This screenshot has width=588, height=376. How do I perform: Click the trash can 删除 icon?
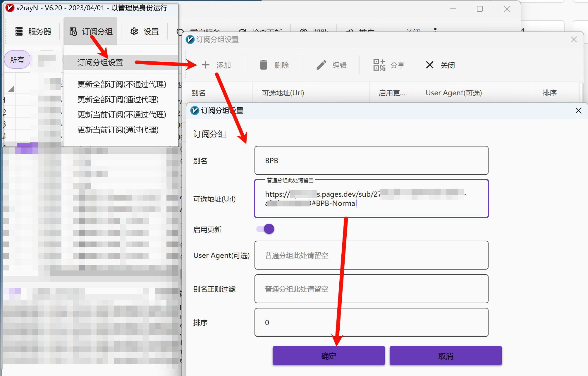[263, 65]
